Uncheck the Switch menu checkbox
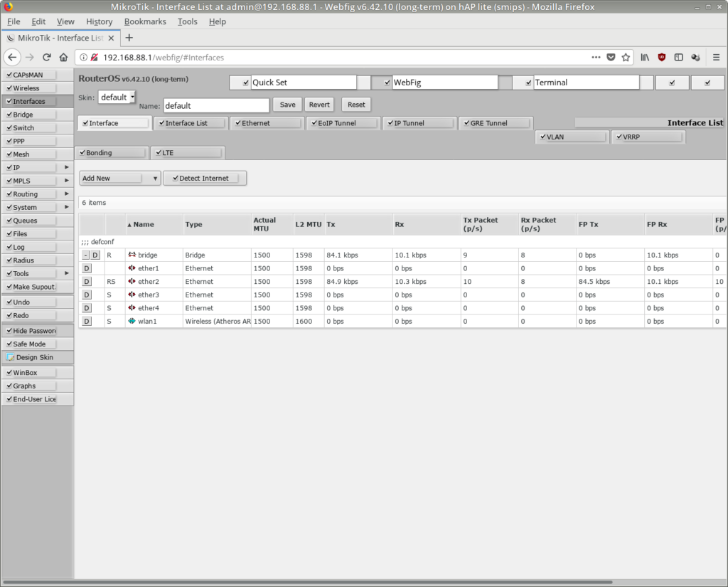This screenshot has width=728, height=587. 9,128
